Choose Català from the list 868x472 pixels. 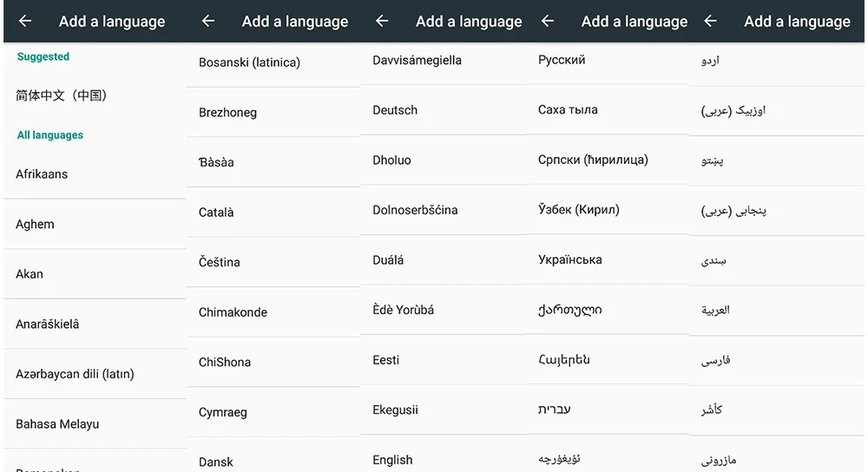(x=216, y=213)
